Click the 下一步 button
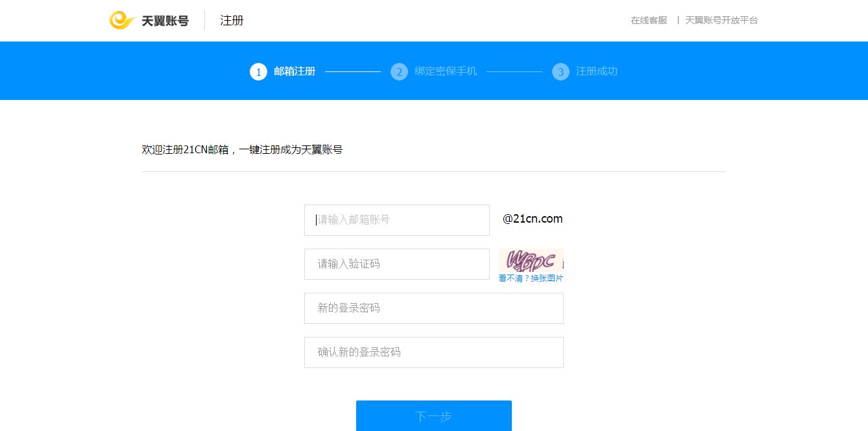The image size is (868, 431). coord(434,415)
